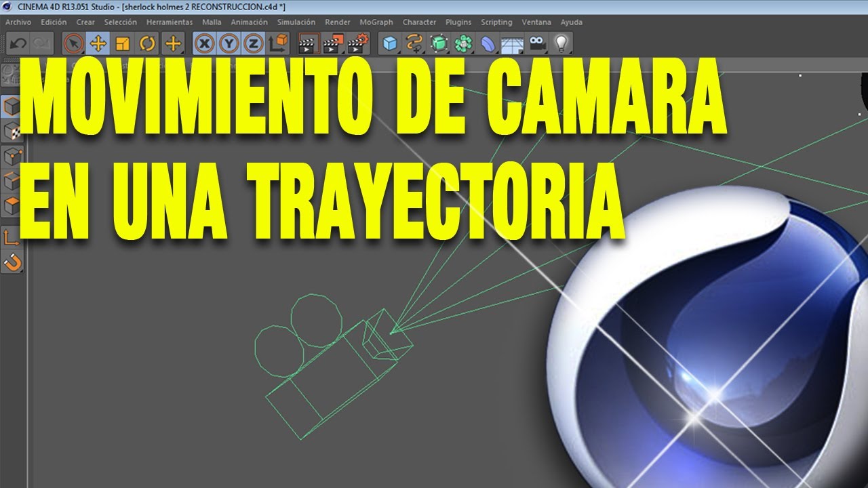Enable Texture mode checkered cube icon
Screen dimensions: 868x488
[12, 131]
